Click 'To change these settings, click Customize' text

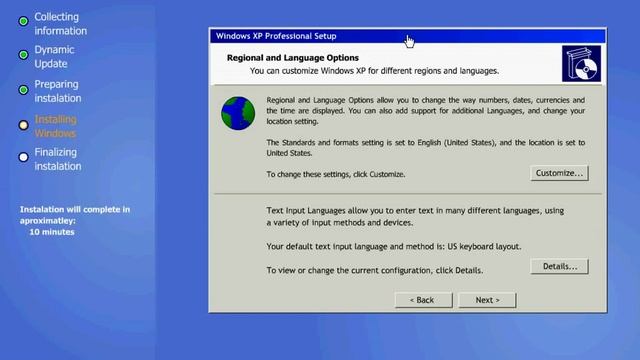tap(336, 174)
